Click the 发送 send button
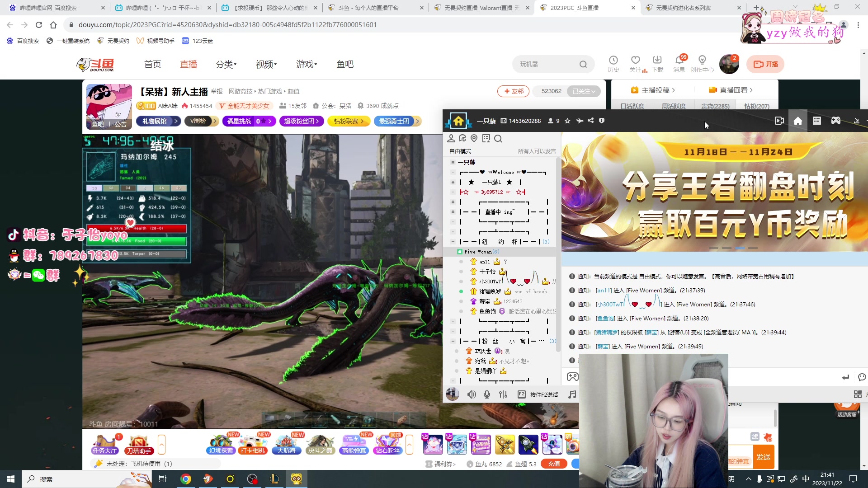 pyautogui.click(x=764, y=457)
